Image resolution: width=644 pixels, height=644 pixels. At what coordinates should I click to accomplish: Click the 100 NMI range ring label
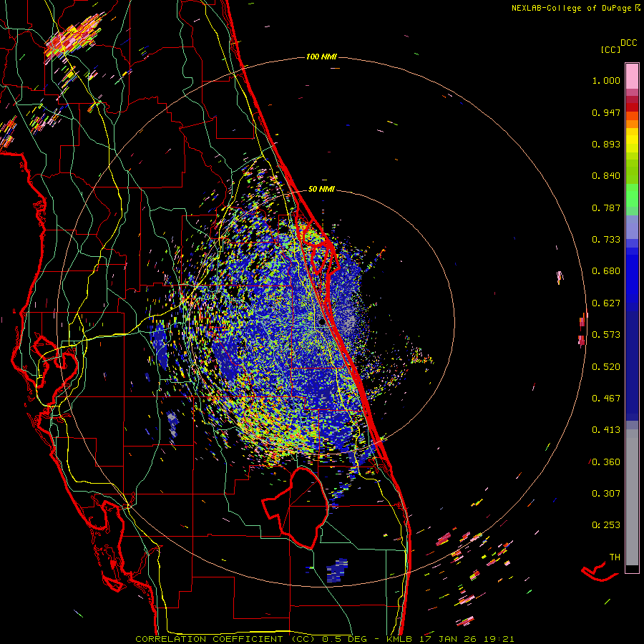point(321,57)
